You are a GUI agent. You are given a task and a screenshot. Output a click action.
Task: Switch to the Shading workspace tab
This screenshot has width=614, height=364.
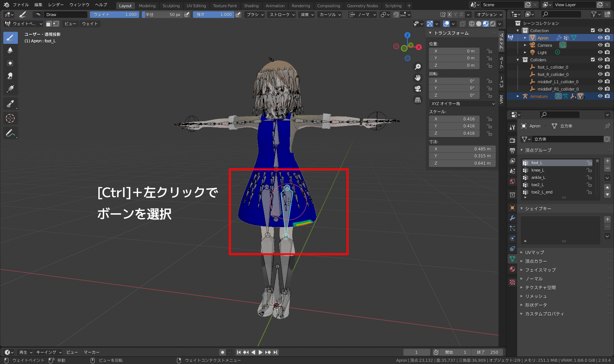(x=251, y=5)
